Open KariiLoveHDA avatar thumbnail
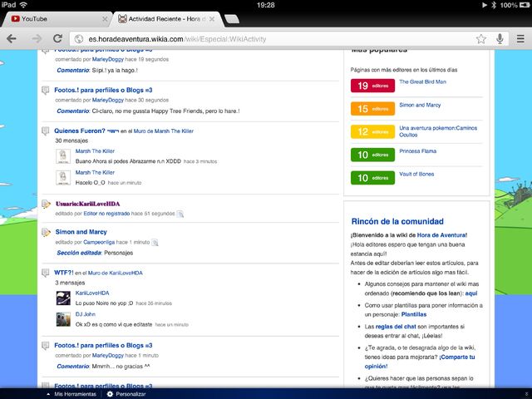 pyautogui.click(x=63, y=298)
